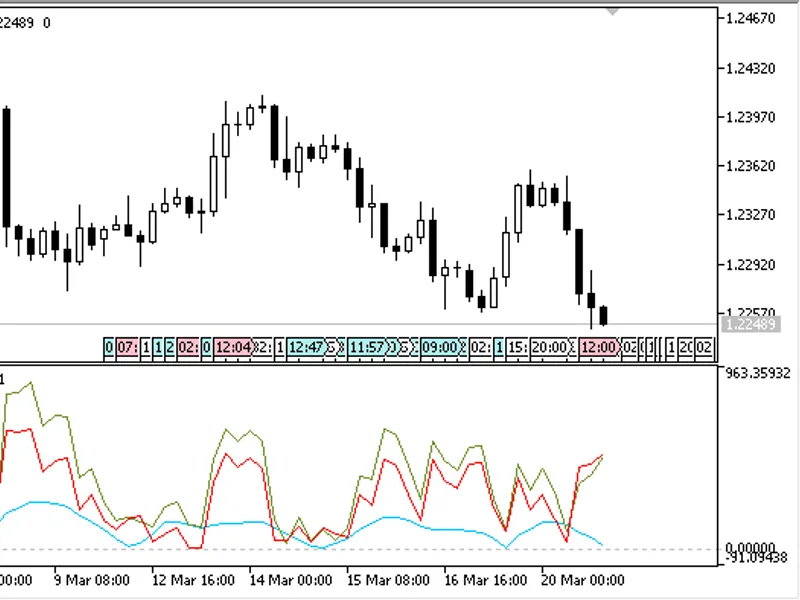Select the pink 07: event marker
The image size is (800, 600).
tap(127, 348)
